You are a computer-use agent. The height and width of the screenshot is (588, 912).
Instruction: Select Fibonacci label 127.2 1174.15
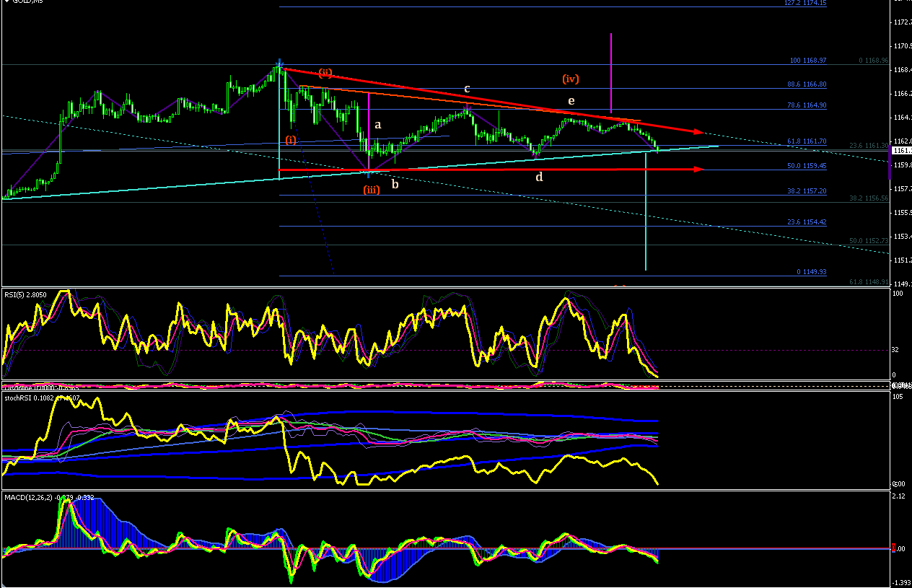(805, 3)
